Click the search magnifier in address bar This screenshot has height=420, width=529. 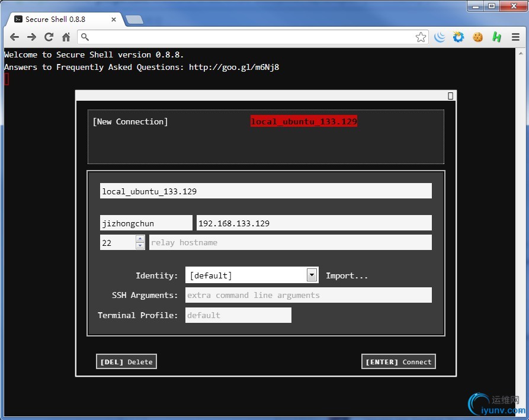coord(85,37)
